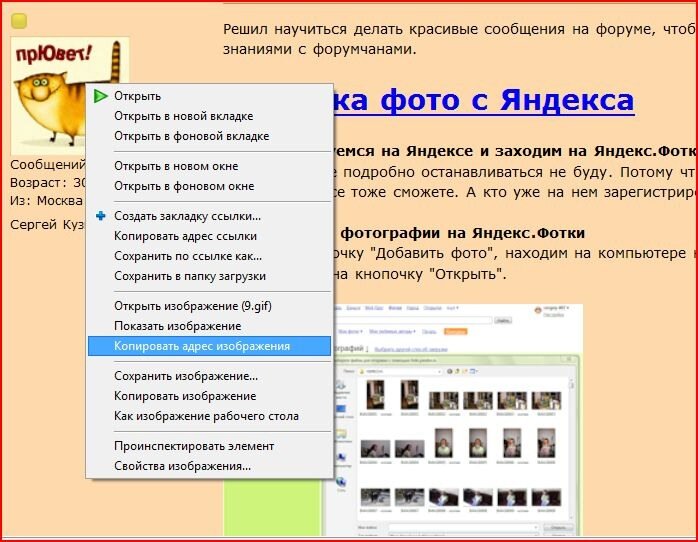This screenshot has height=542, width=698.
Task: Select highlighted Копировать адрес изображения item
Action: (202, 346)
